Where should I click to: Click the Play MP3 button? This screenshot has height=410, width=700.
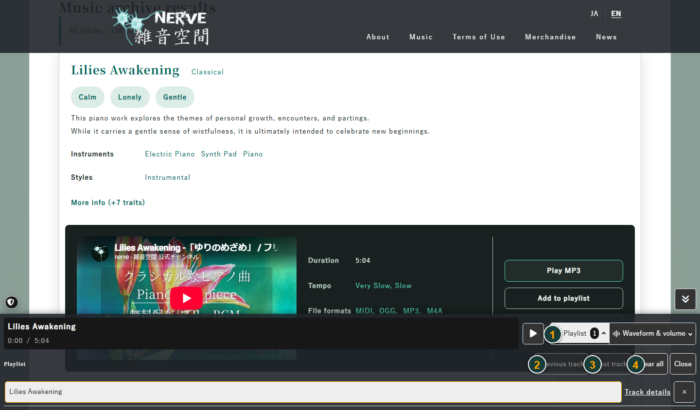[563, 271]
